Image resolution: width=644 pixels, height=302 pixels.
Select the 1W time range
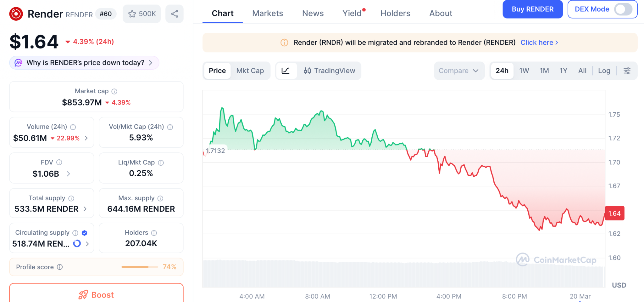[x=524, y=71]
